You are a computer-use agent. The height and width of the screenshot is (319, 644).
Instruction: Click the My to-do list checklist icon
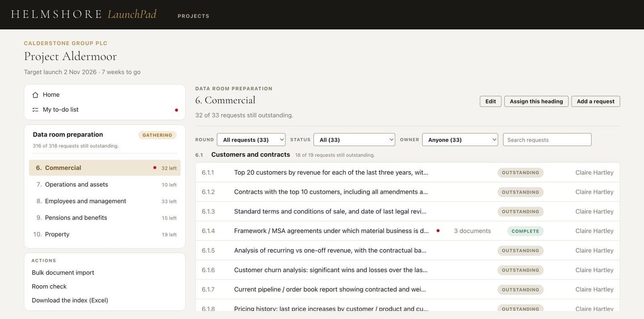tap(35, 109)
